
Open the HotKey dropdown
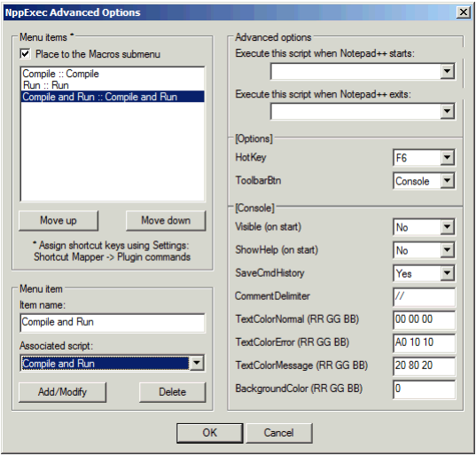(447, 158)
